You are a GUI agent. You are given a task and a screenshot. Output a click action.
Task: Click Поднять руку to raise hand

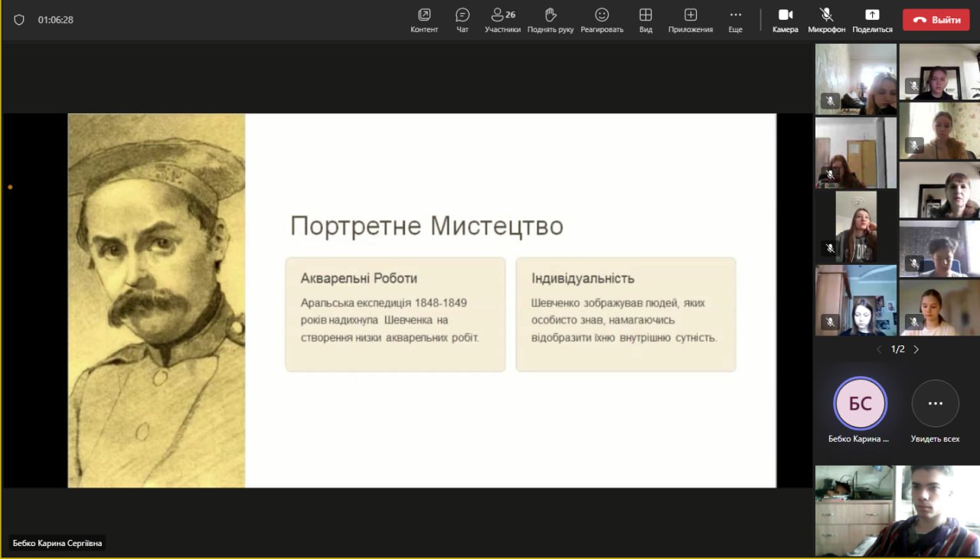click(x=550, y=20)
